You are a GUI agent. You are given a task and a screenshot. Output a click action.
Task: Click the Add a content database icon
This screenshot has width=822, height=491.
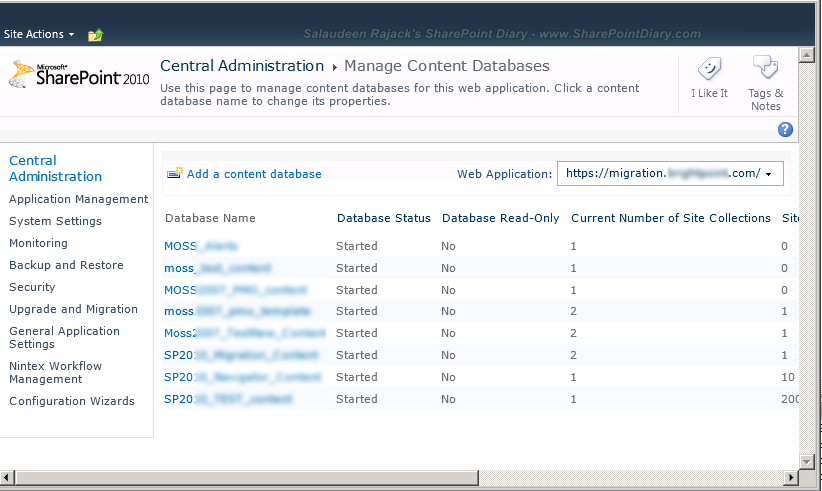pyautogui.click(x=175, y=173)
